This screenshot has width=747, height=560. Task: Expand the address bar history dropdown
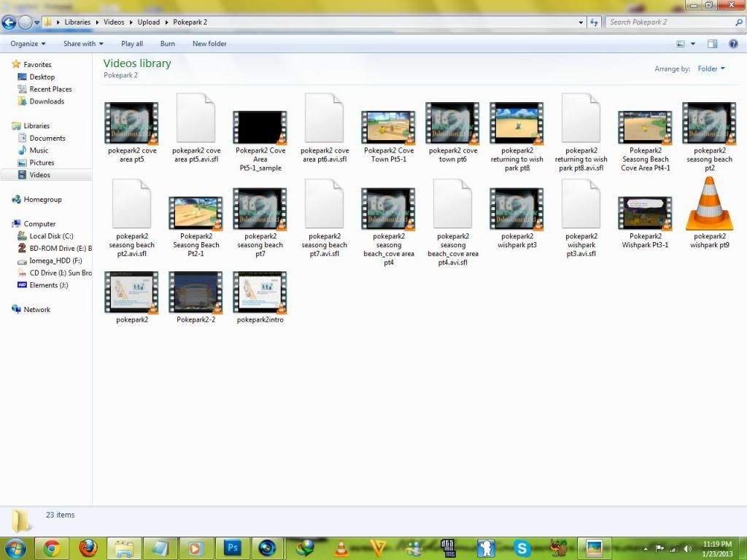(x=580, y=22)
